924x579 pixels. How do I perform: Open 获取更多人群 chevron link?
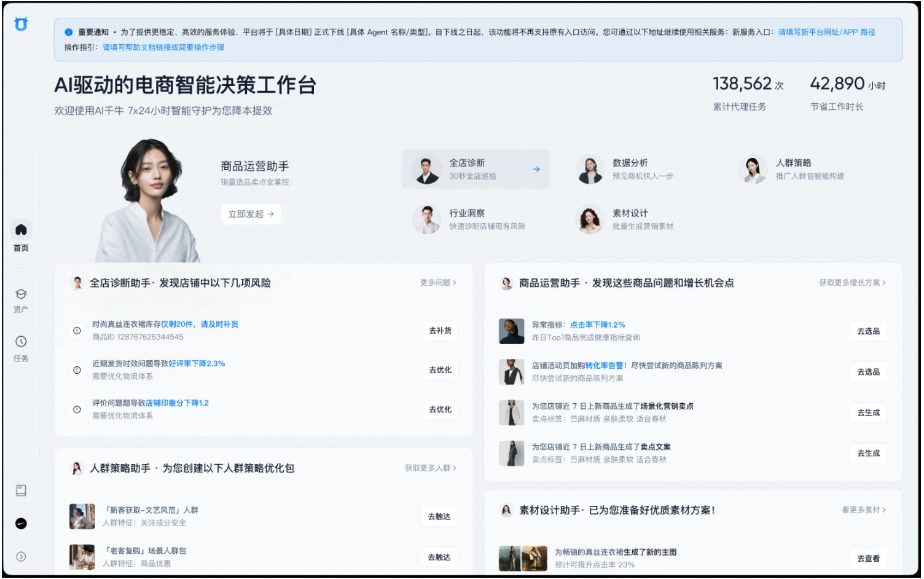pos(430,468)
